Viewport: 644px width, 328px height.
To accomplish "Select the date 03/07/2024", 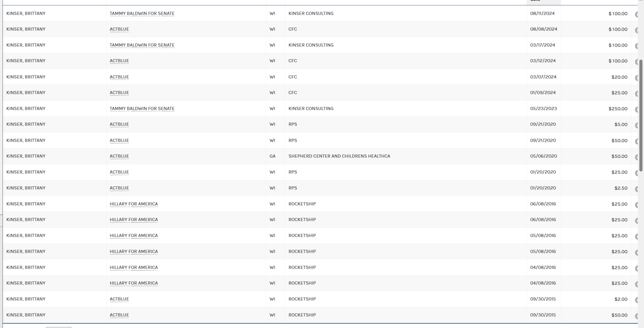I will 543,77.
